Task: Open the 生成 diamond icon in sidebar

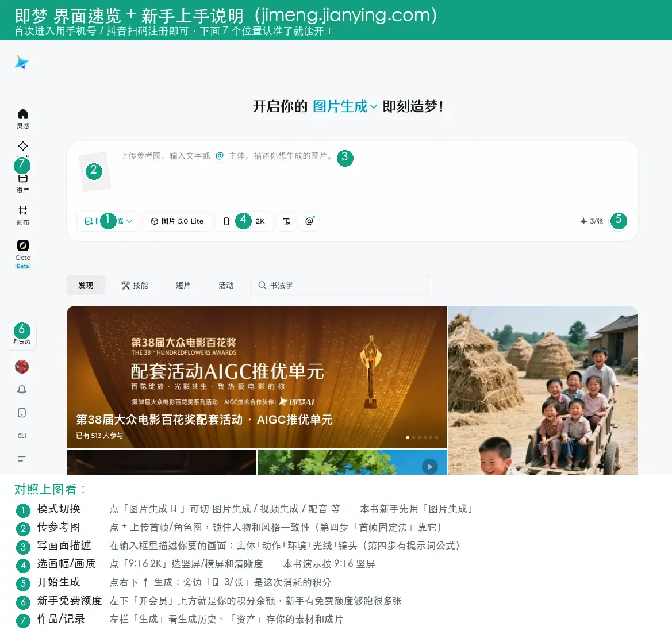Action: [23, 146]
